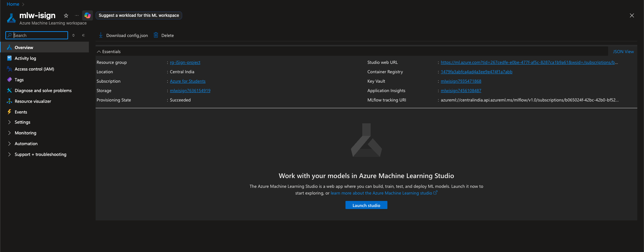Go to Home breadcrumb
Screen dimensions: 644x252
pyautogui.click(x=13, y=4)
